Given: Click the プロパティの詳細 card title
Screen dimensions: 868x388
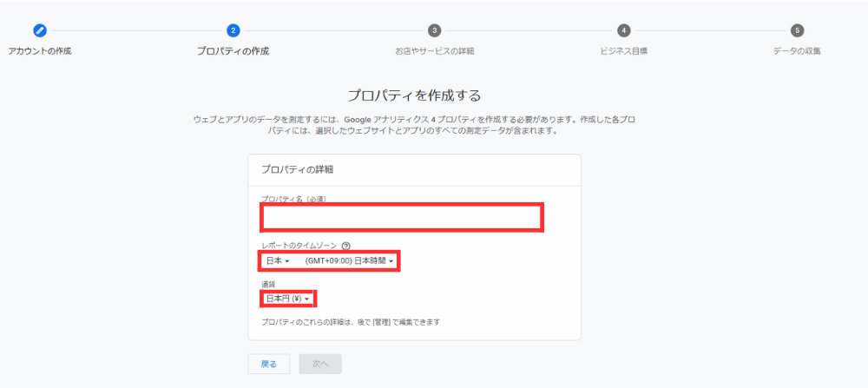Looking at the screenshot, I should point(297,170).
